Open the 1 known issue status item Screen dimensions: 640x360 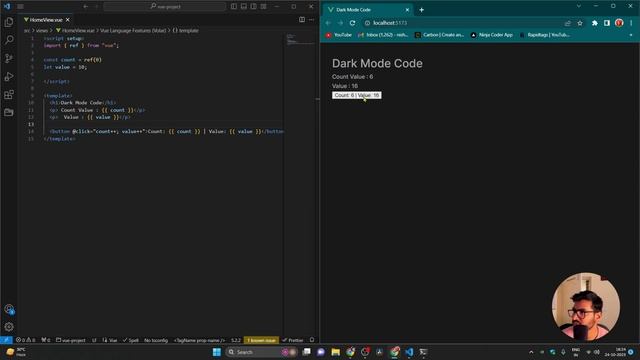click(261, 340)
